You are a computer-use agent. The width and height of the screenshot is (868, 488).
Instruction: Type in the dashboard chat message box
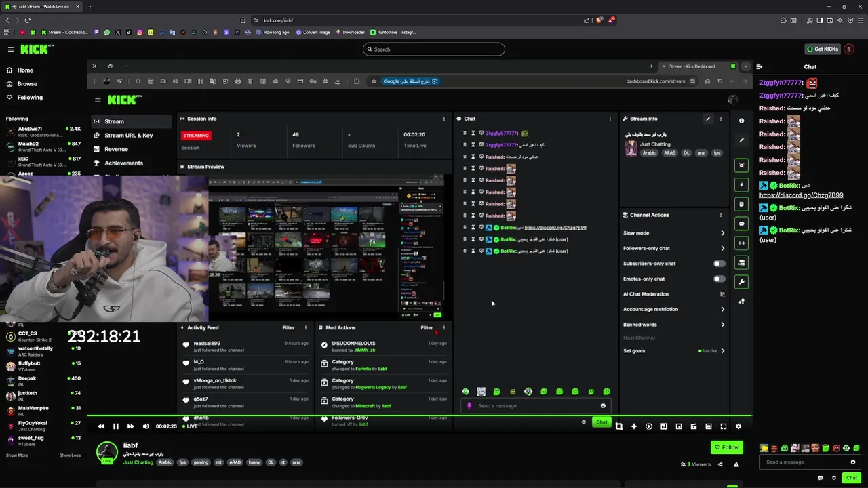click(534, 406)
